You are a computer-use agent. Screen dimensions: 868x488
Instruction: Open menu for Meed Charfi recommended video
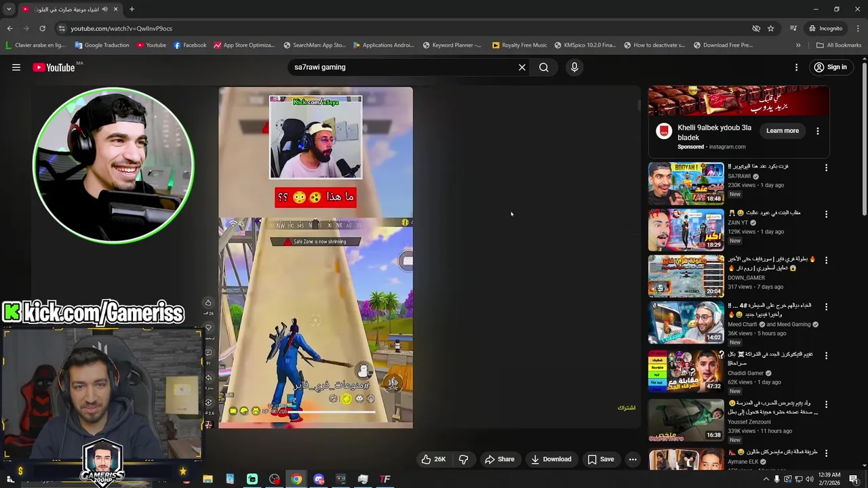826,307
